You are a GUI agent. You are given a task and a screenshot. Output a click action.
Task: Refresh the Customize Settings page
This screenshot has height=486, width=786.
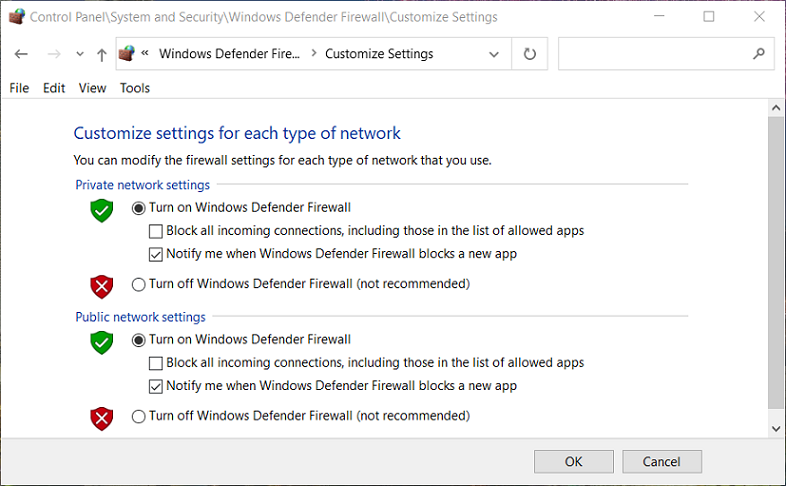[x=530, y=54]
